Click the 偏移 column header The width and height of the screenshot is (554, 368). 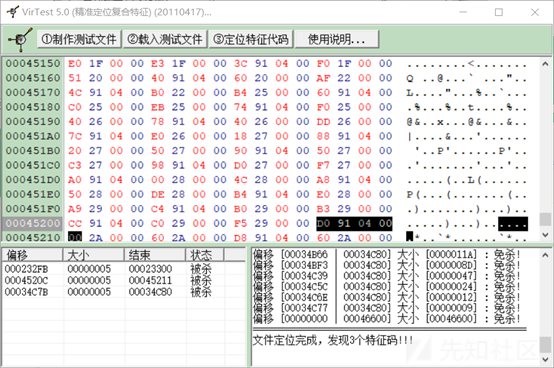(x=33, y=255)
